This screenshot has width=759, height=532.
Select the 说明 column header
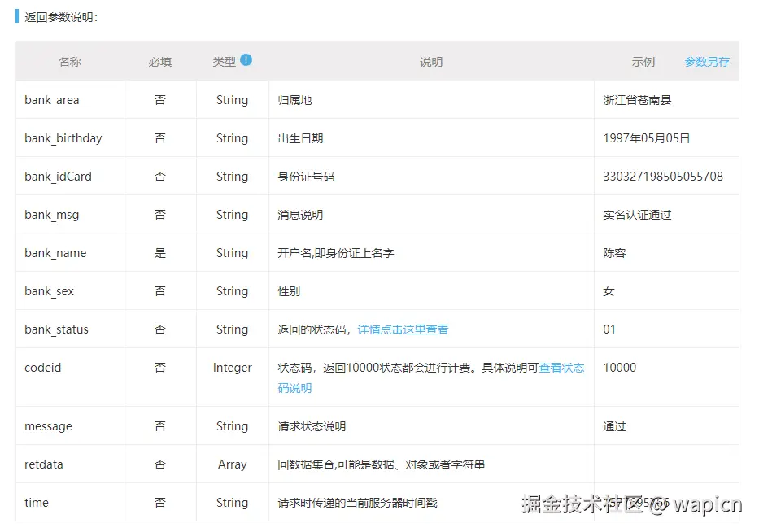click(x=430, y=61)
